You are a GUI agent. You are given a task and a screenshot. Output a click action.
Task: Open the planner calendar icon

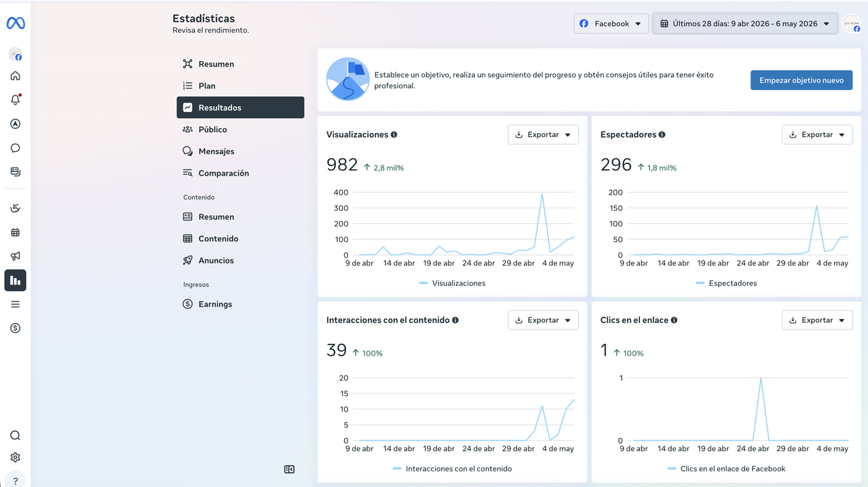coord(15,233)
